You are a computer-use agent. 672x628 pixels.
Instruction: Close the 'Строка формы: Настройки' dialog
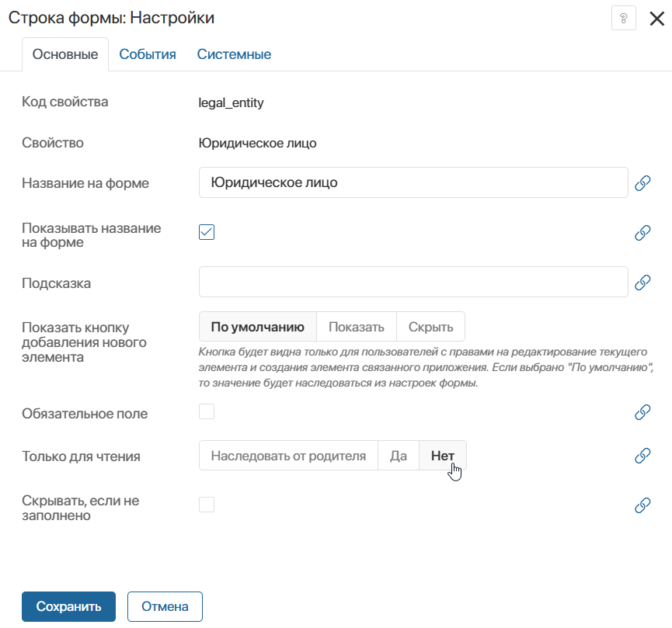point(656,18)
